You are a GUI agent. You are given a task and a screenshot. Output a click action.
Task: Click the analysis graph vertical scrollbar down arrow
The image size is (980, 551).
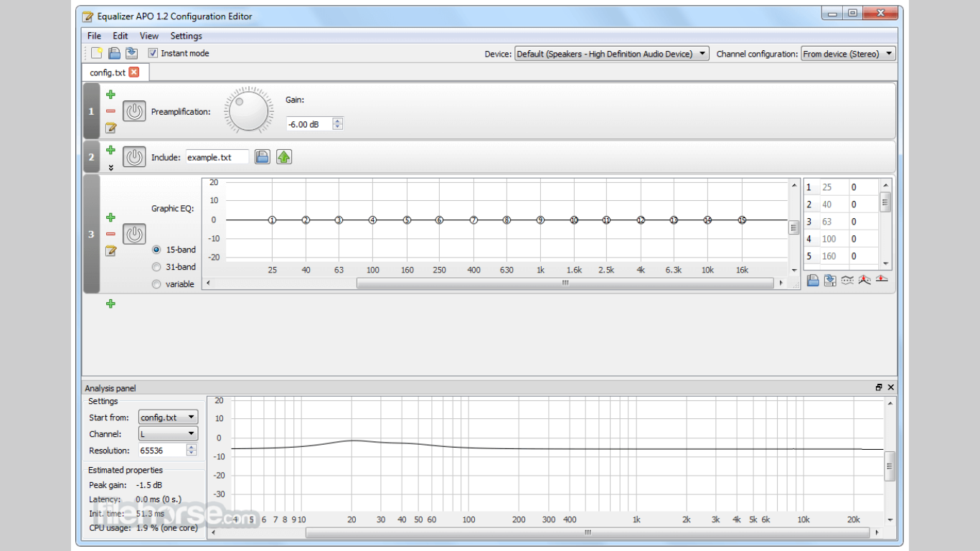point(890,520)
